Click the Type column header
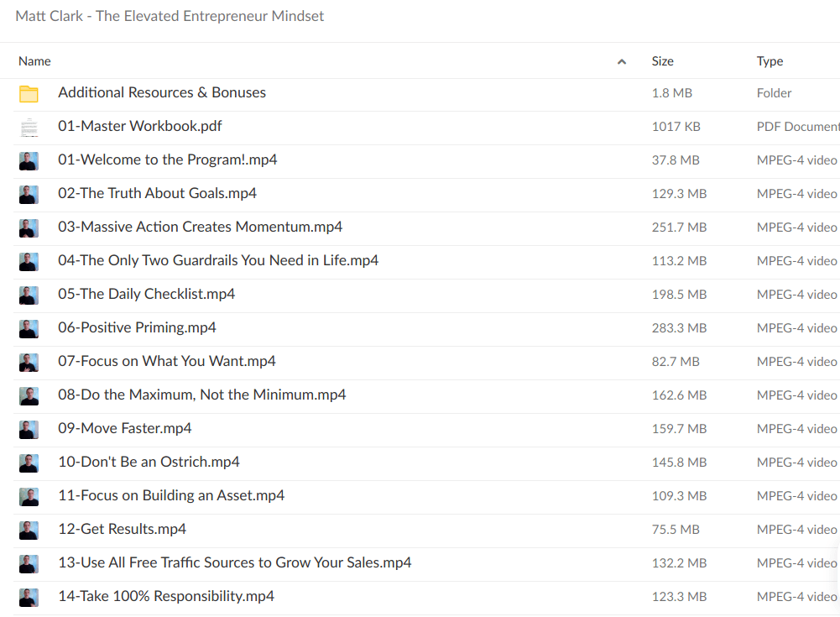The width and height of the screenshot is (840, 617). [770, 61]
